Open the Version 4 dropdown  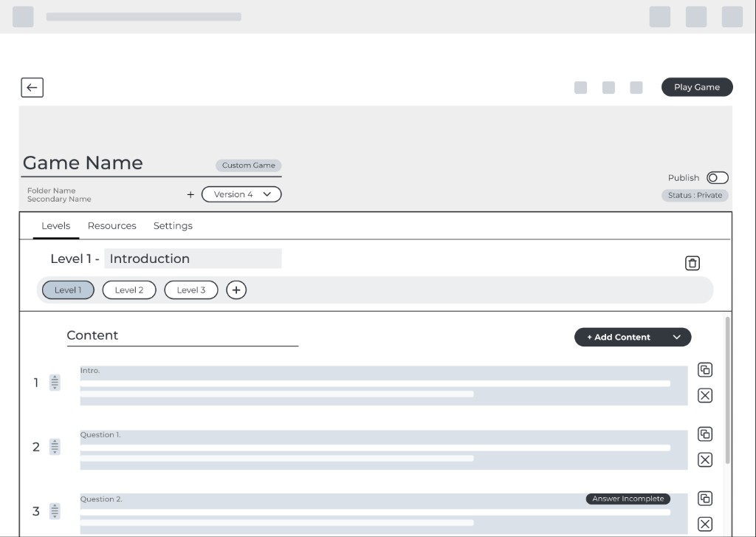click(x=241, y=194)
